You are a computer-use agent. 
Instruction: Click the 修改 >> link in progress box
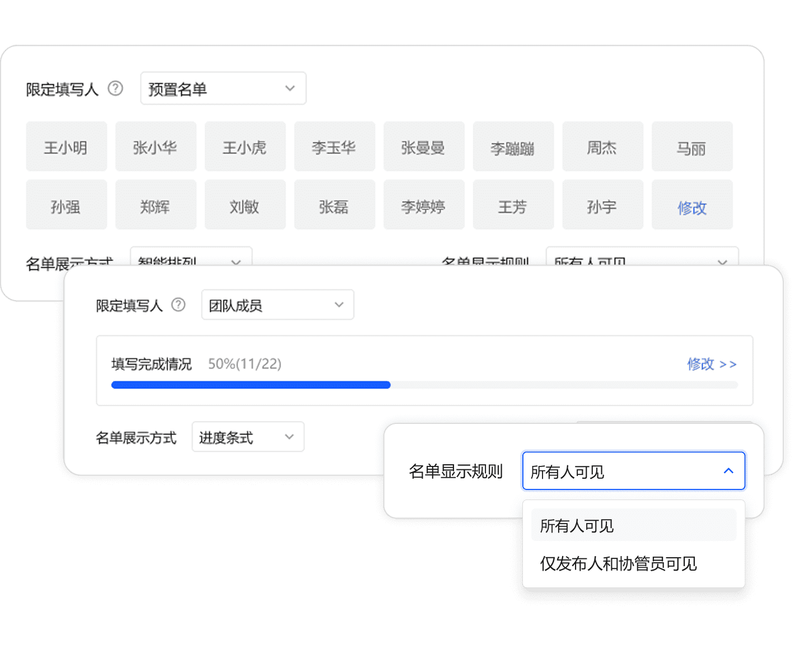[711, 364]
